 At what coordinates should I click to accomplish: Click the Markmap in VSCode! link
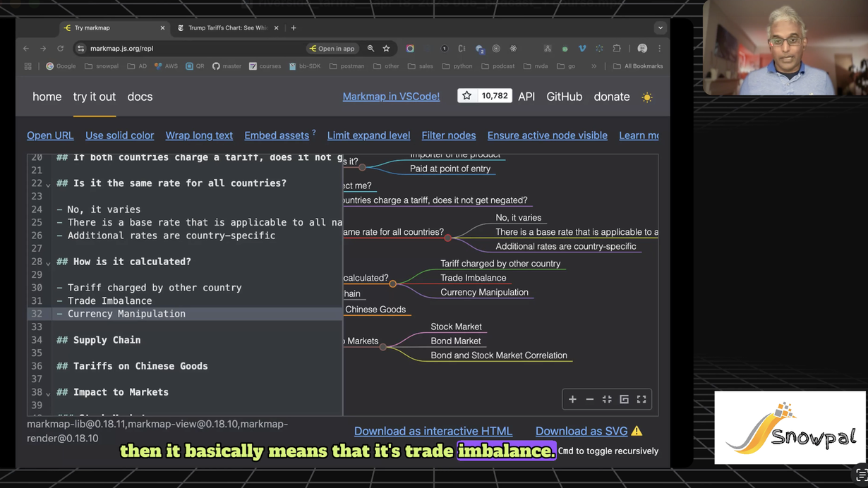point(391,97)
